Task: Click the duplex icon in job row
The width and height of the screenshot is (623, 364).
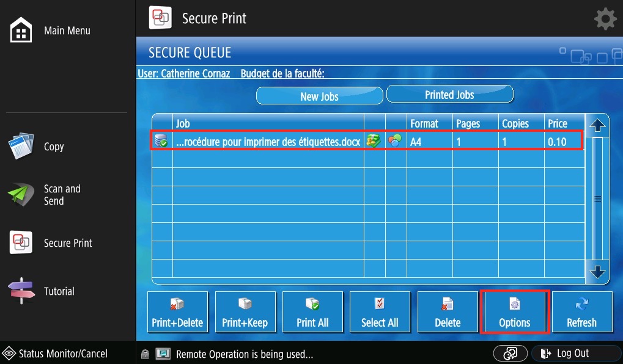Action: [374, 142]
